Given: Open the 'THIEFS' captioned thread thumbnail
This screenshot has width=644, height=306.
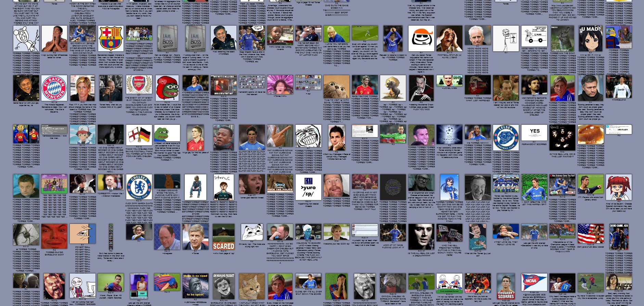Looking at the screenshot, I should 619,282.
